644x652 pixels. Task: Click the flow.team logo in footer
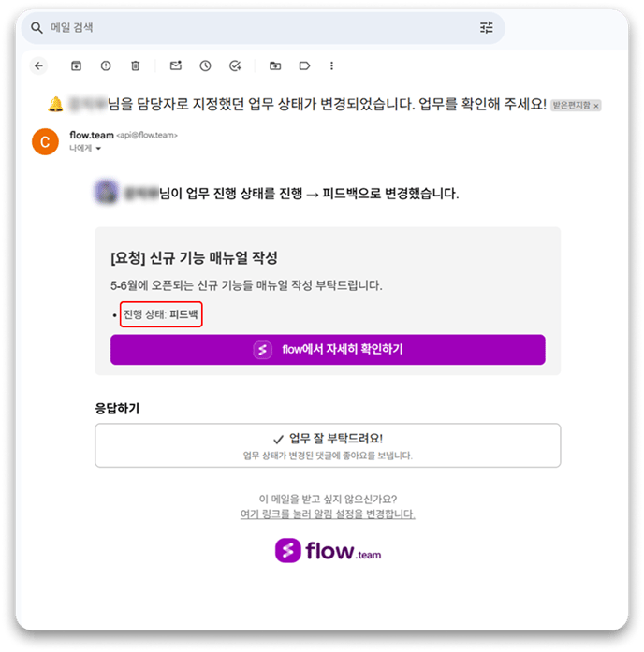(328, 551)
